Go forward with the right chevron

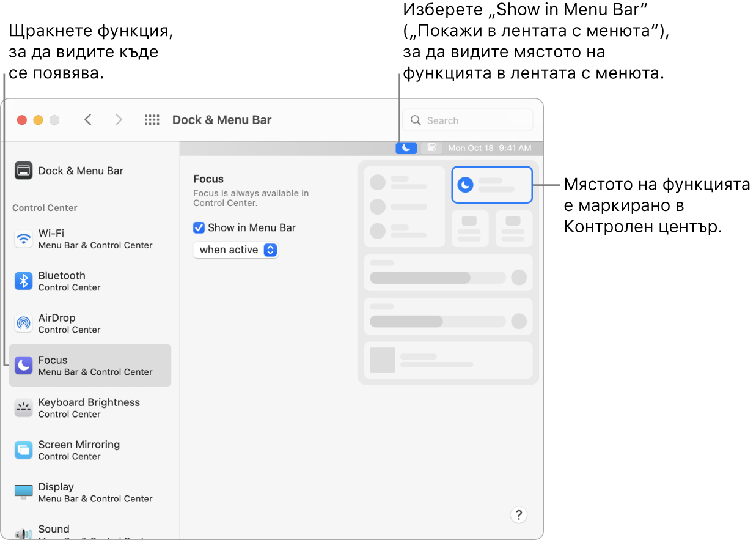(119, 120)
